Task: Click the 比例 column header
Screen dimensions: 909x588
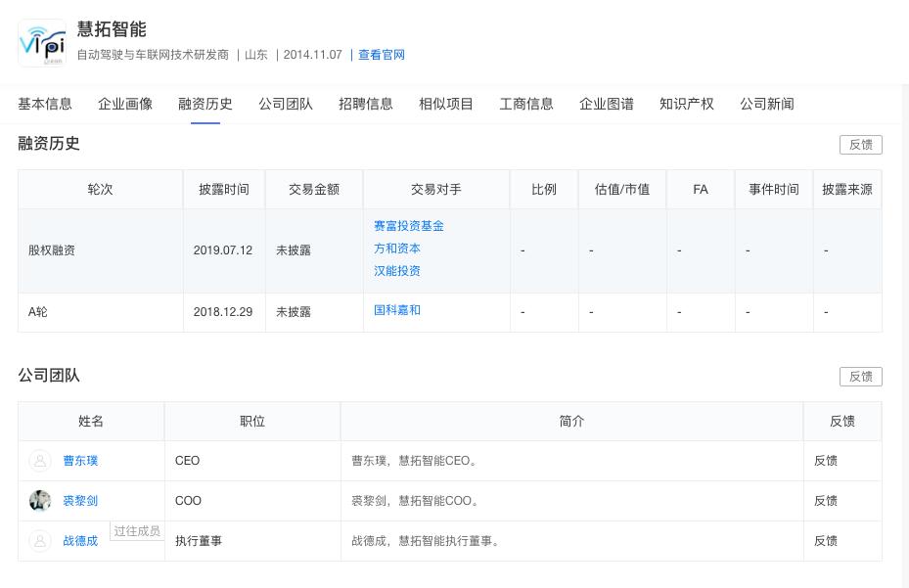Action: [x=544, y=190]
